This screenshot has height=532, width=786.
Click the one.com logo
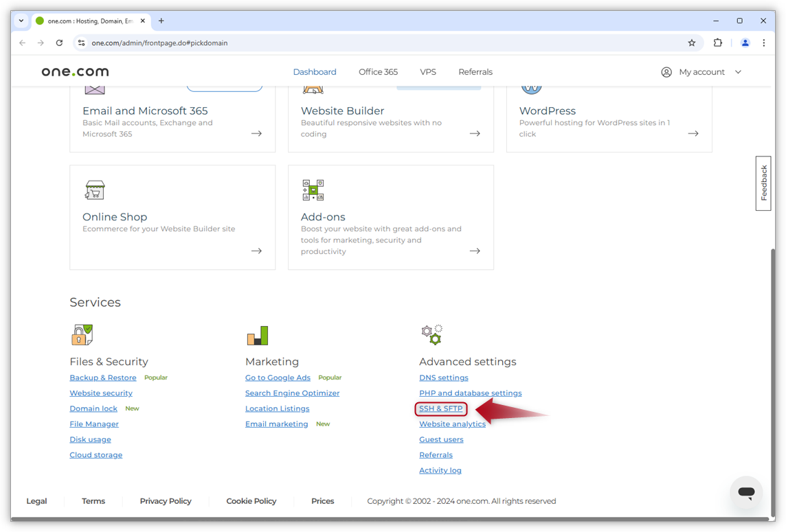click(x=75, y=71)
